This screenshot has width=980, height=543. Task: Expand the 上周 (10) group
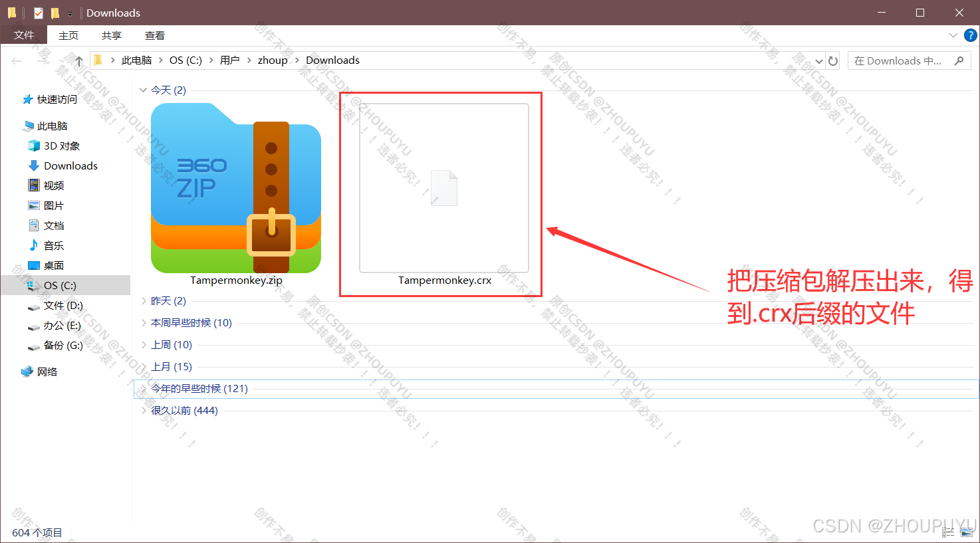[143, 345]
